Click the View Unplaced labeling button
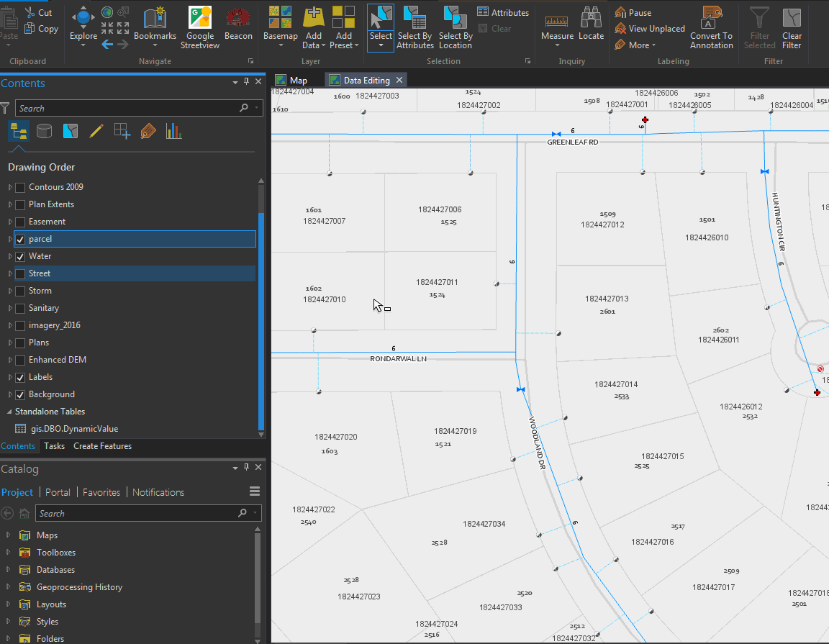Image resolution: width=829 pixels, height=644 pixels. pos(650,29)
